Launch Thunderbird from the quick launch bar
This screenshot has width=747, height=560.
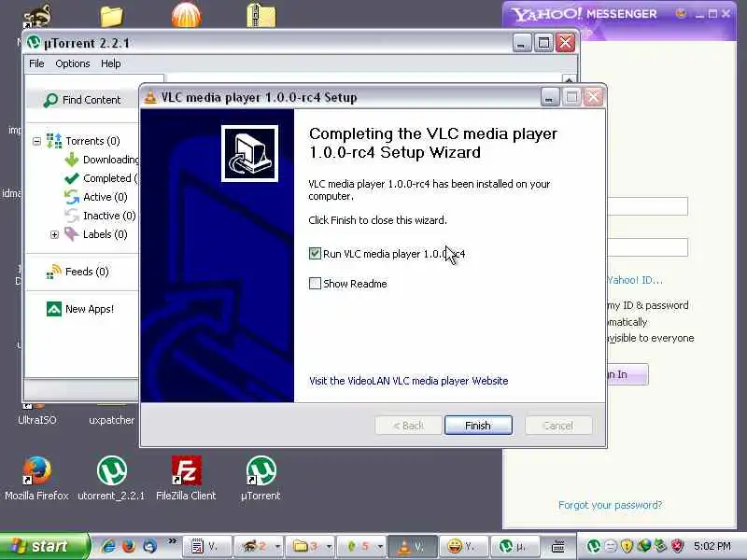[x=149, y=546]
